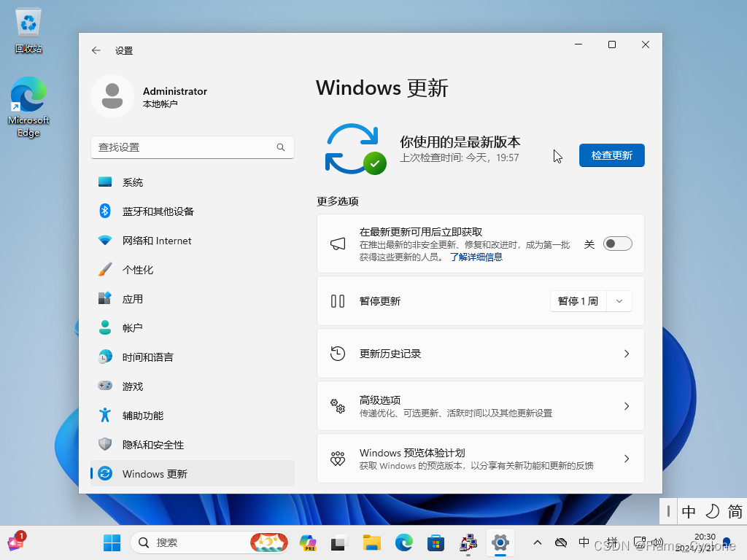The height and width of the screenshot is (560, 747).
Task: Click 暂停 1 周 button
Action: coord(578,301)
